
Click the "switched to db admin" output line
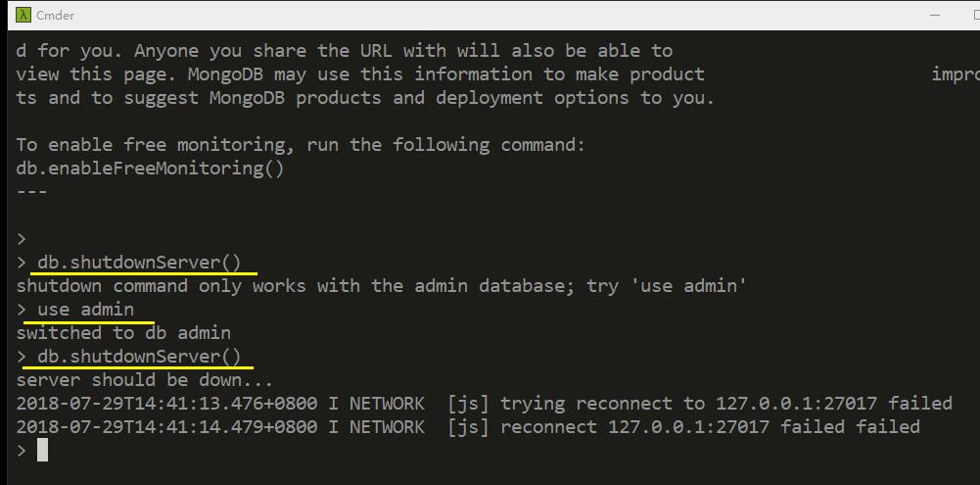(x=123, y=333)
